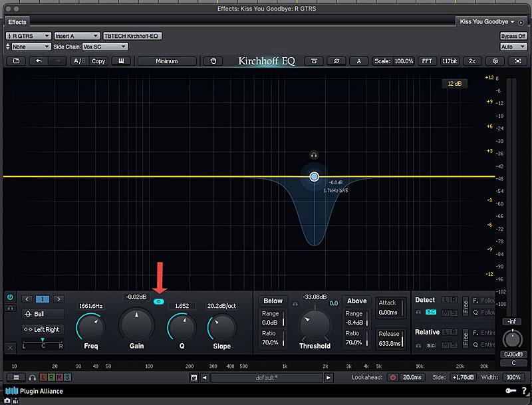Image resolution: width=532 pixels, height=405 pixels.
Task: Go to previous band arrow
Action: point(27,299)
